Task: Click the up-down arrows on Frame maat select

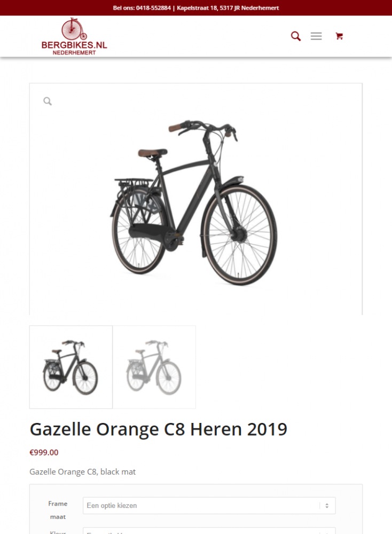Action: 327,506
